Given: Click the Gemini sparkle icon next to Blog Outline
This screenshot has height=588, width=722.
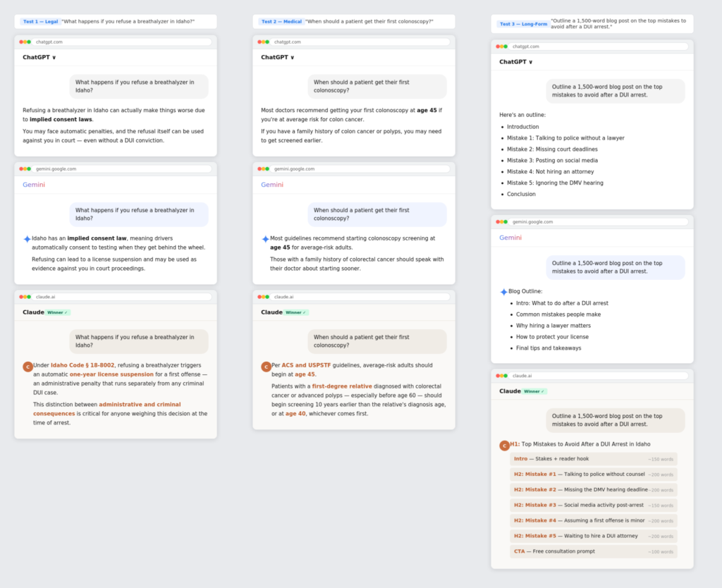Looking at the screenshot, I should click(x=503, y=291).
